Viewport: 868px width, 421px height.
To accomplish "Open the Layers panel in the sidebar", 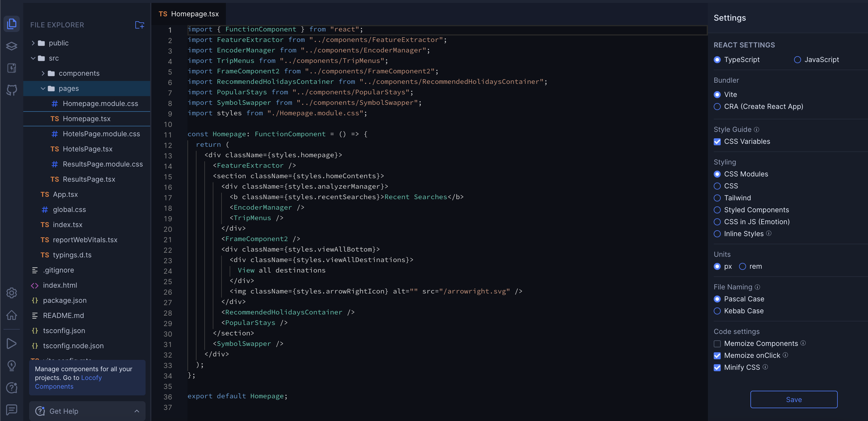I will click(12, 46).
